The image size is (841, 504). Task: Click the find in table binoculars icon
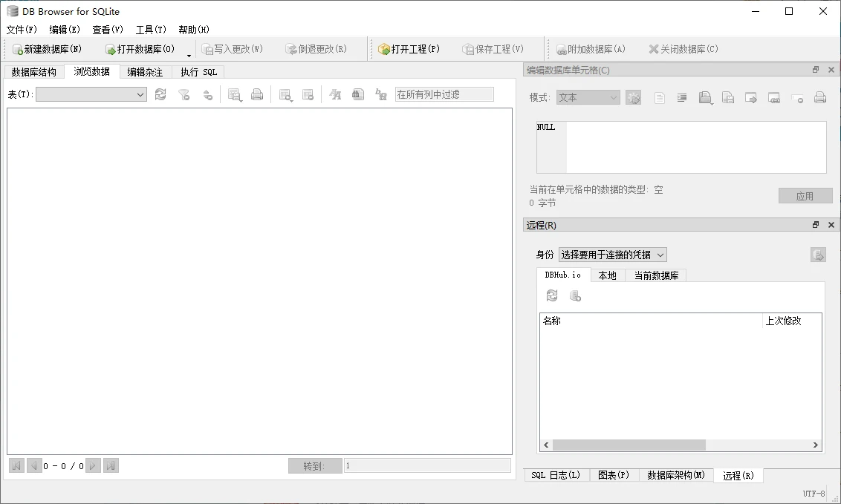[358, 95]
